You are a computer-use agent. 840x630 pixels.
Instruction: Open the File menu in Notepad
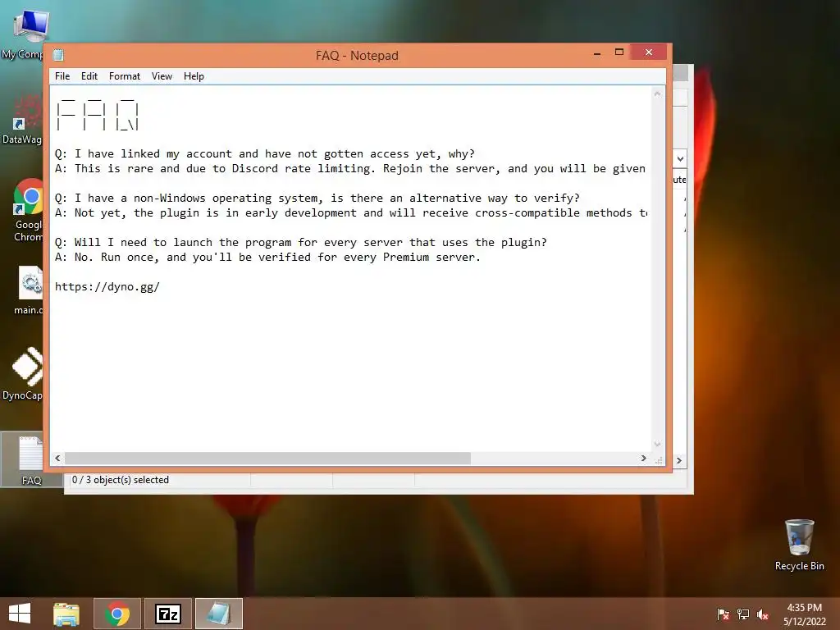62,76
